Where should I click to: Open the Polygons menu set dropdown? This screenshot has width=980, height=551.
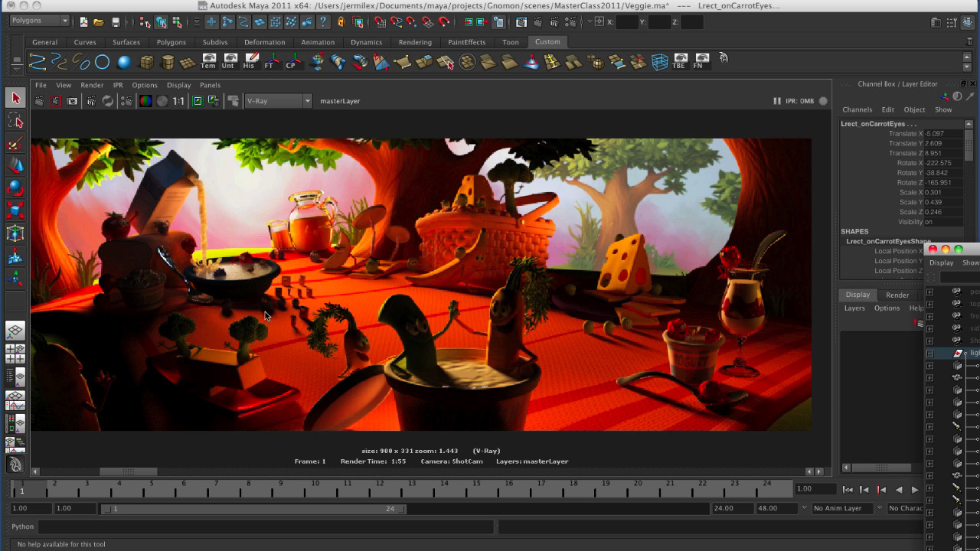click(40, 21)
